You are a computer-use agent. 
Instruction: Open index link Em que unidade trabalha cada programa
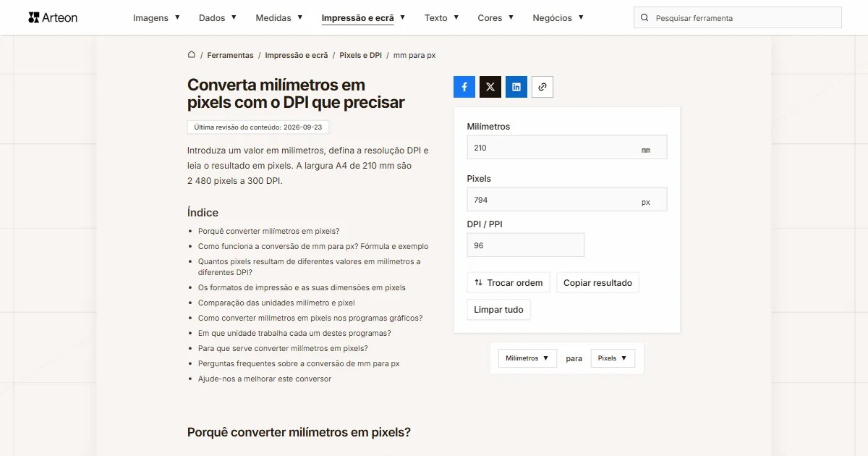point(294,333)
